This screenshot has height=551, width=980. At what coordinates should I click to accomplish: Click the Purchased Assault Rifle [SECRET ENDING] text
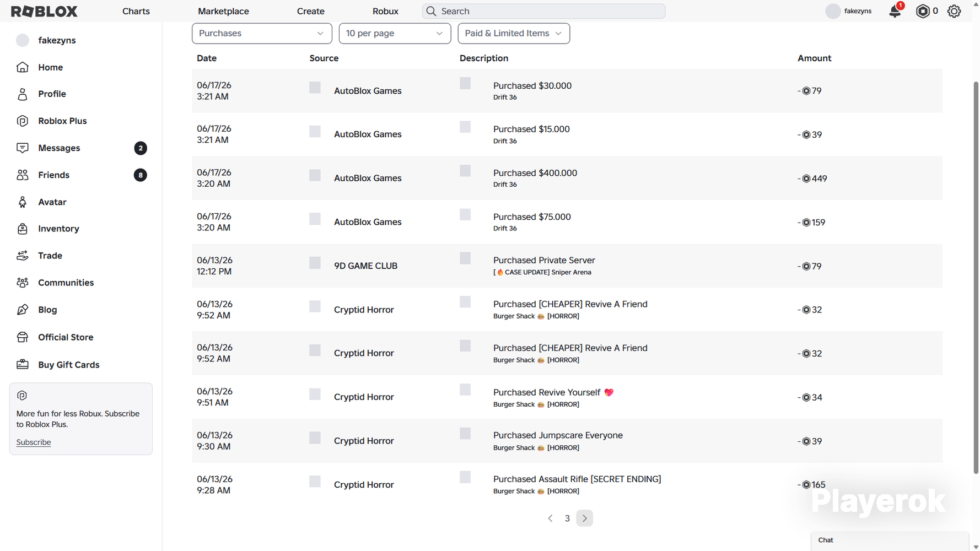click(x=577, y=479)
